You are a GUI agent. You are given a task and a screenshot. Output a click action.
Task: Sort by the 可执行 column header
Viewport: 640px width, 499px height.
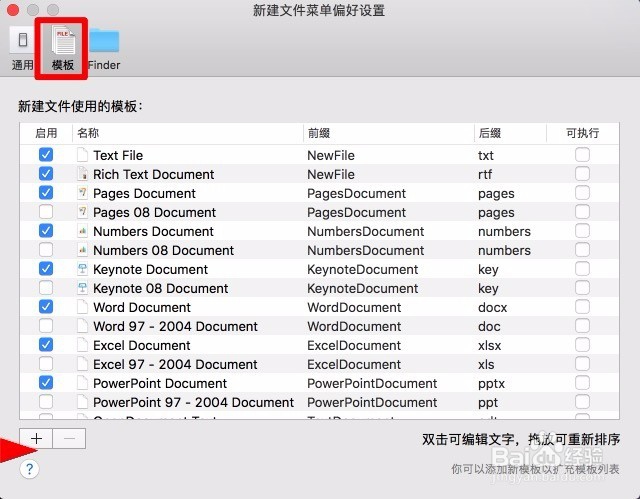(582, 133)
